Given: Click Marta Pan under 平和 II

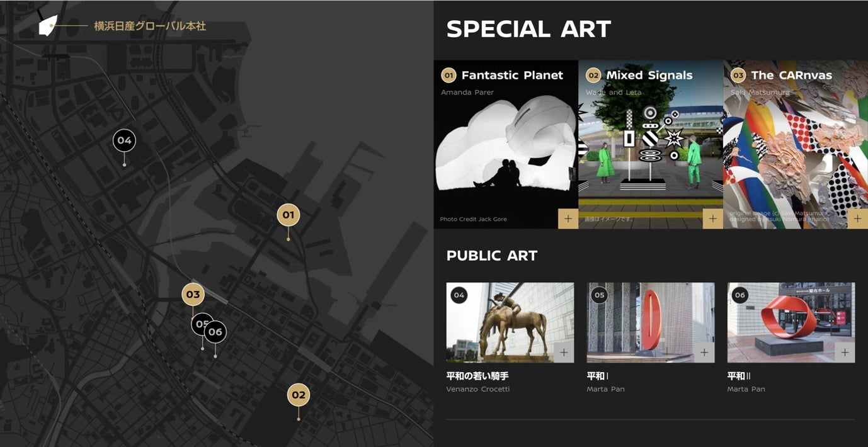Looking at the screenshot, I should click(746, 389).
